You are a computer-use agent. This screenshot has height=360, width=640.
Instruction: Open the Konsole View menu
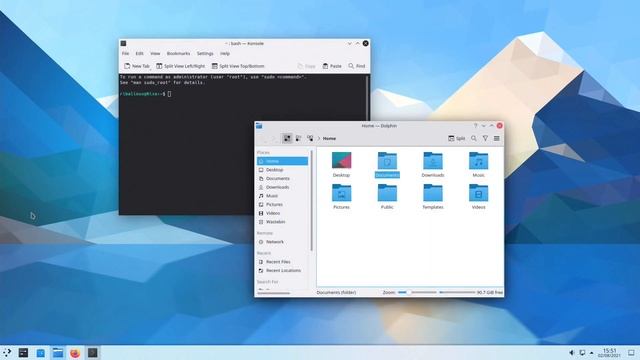point(155,53)
